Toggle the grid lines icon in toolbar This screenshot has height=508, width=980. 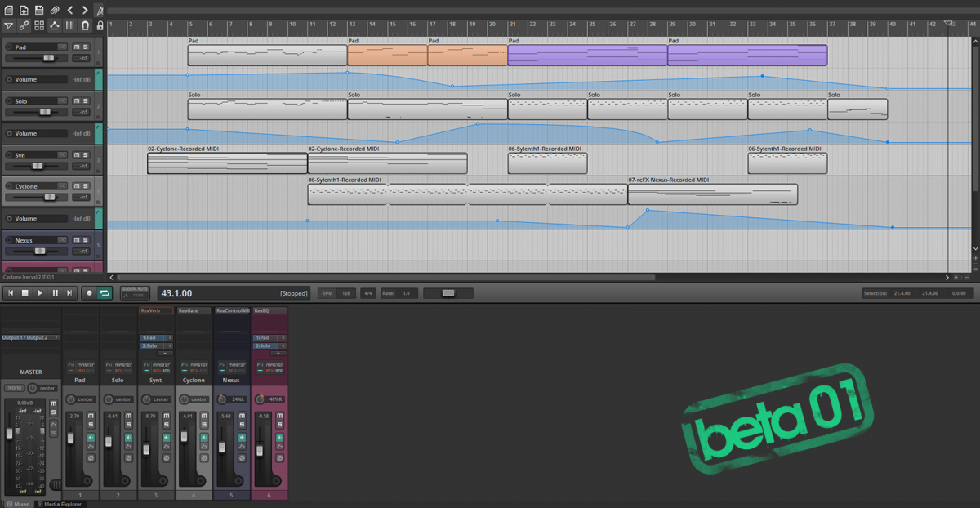click(x=70, y=25)
